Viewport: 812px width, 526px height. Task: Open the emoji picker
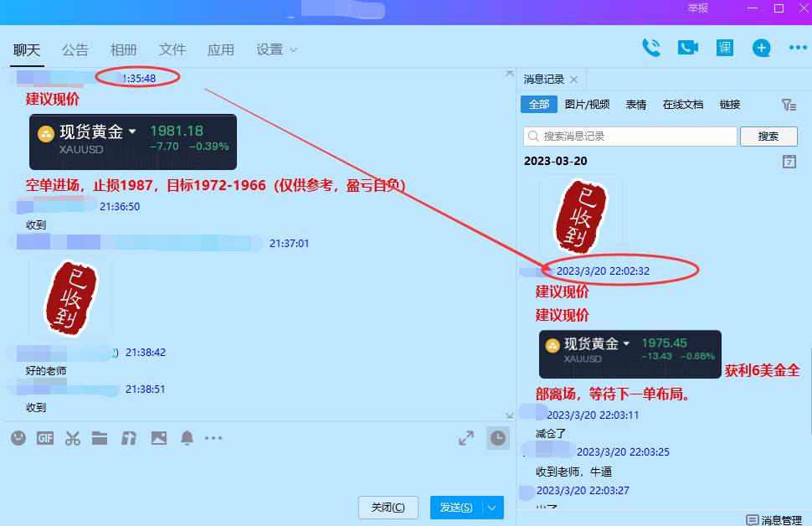[x=18, y=438]
